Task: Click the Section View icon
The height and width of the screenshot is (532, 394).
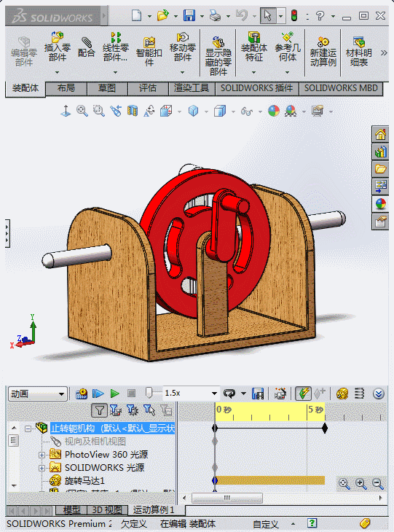Action: 133,111
